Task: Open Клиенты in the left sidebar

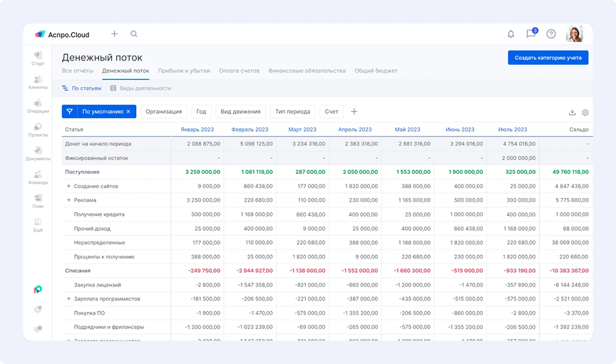Action: tap(38, 81)
